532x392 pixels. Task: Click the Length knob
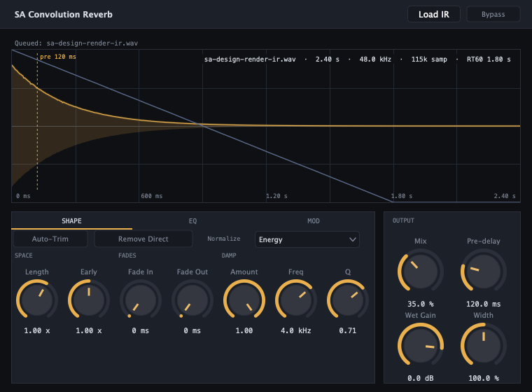(x=37, y=300)
